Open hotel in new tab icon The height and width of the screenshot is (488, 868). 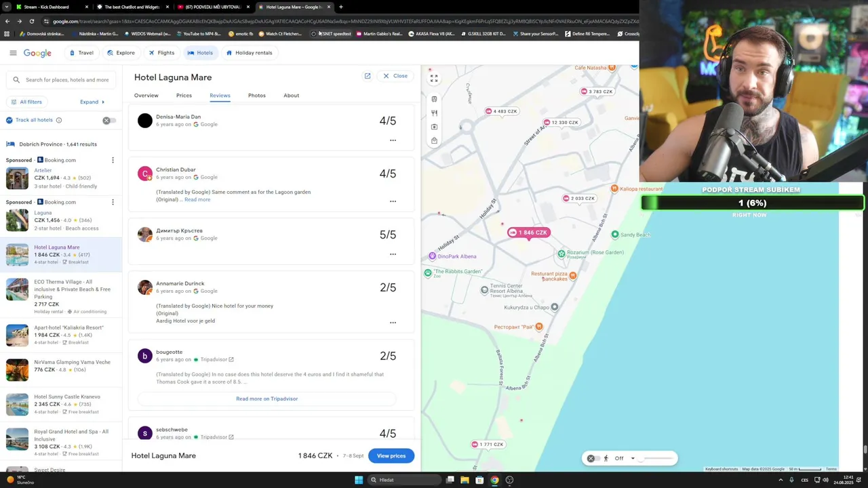(368, 76)
